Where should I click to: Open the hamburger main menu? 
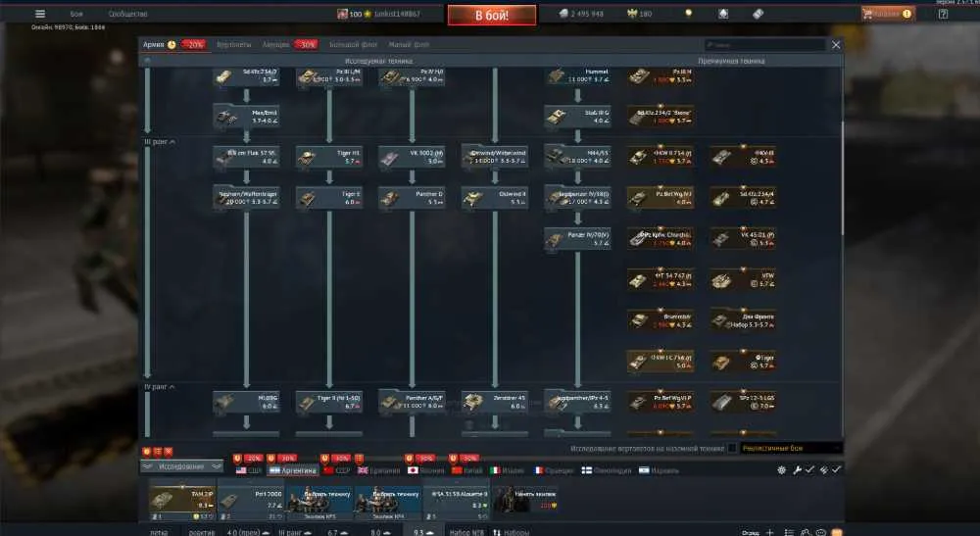coord(40,14)
